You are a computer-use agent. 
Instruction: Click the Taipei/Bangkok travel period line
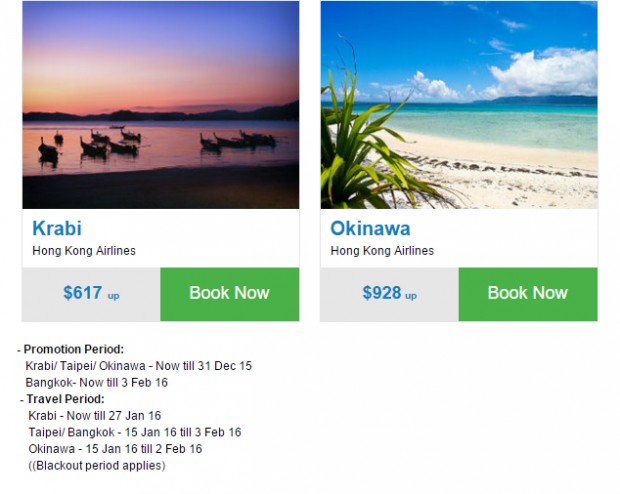point(135,432)
